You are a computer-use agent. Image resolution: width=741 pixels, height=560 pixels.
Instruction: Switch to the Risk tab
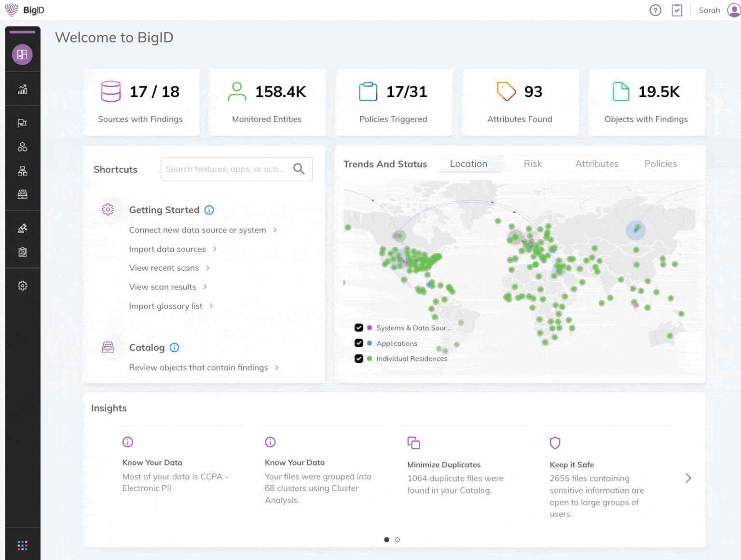click(x=533, y=164)
